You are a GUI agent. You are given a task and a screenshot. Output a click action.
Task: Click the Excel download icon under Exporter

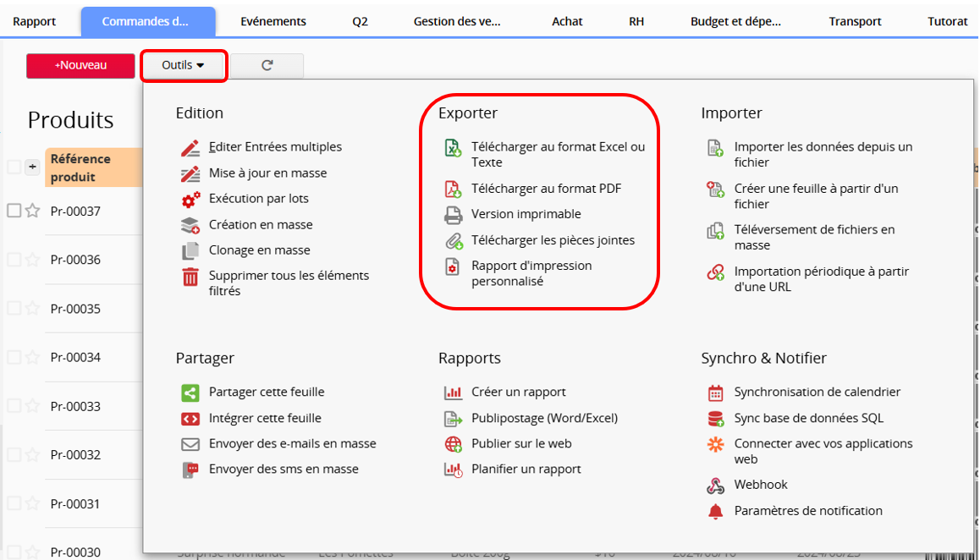click(453, 148)
